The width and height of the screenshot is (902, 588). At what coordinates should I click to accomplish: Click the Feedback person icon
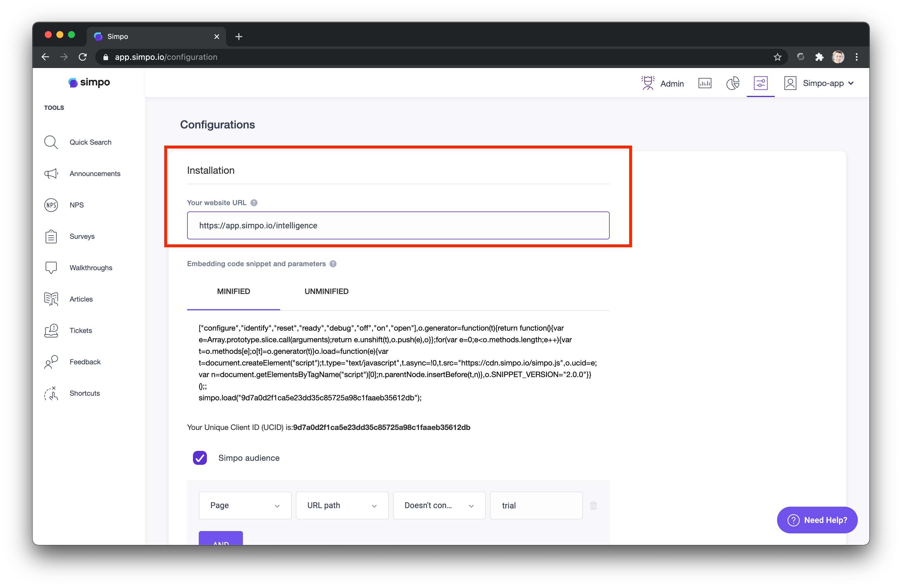(x=51, y=362)
